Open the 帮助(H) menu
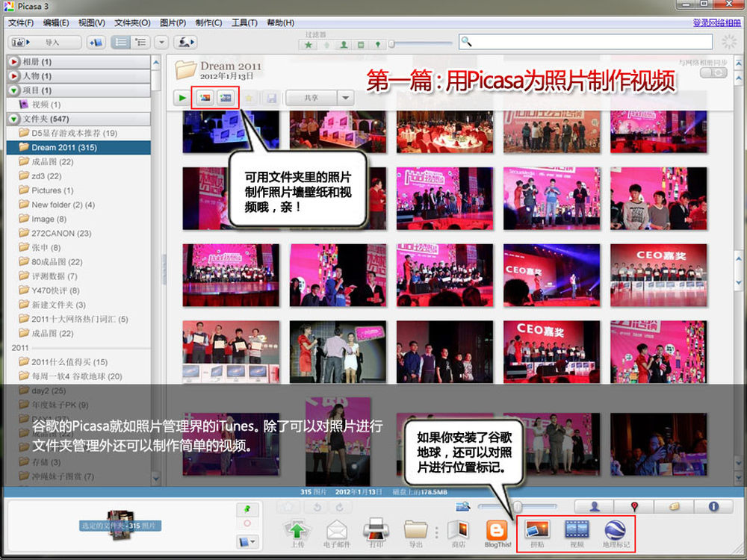Viewport: 747px width, 560px height. (280, 23)
